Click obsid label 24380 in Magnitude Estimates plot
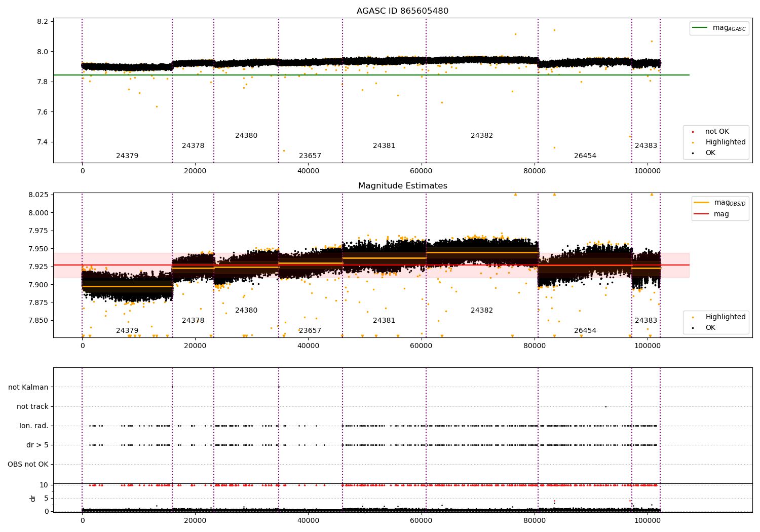 tap(246, 311)
